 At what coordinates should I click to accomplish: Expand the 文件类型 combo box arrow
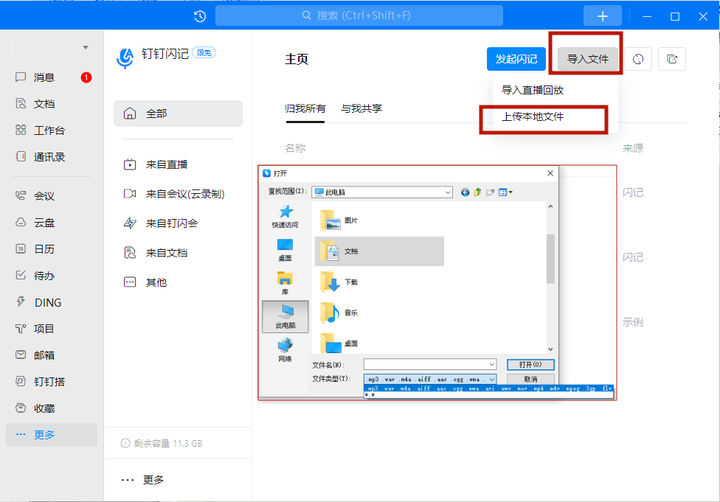coord(492,379)
